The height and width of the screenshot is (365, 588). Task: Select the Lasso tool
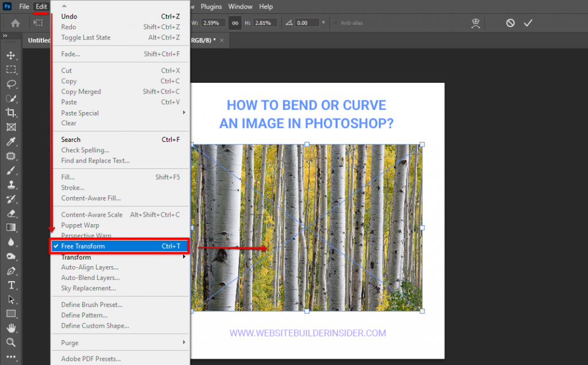[x=11, y=84]
